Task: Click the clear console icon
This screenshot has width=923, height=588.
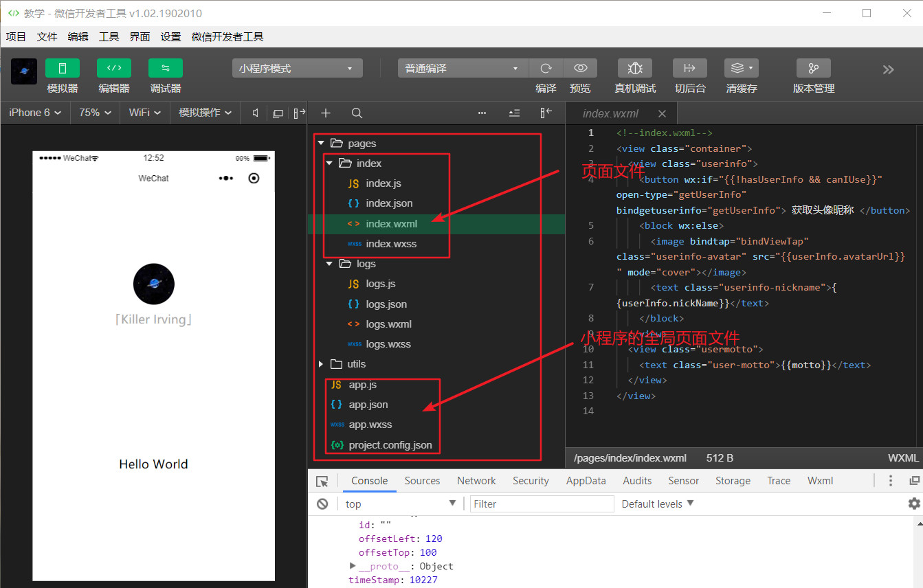Action: (x=322, y=504)
